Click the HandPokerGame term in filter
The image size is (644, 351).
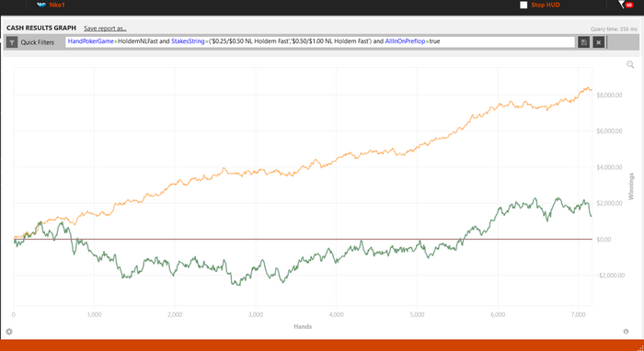91,41
